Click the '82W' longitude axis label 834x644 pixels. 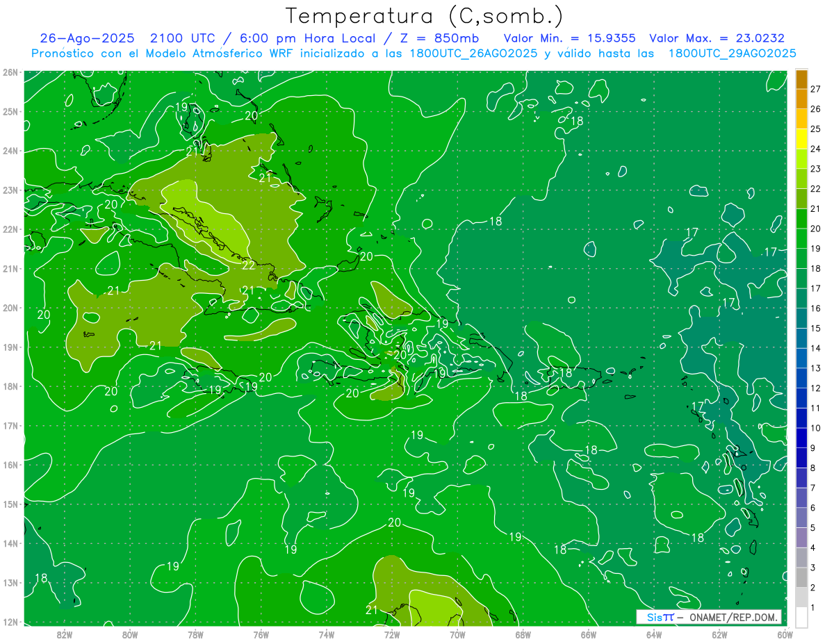point(65,634)
